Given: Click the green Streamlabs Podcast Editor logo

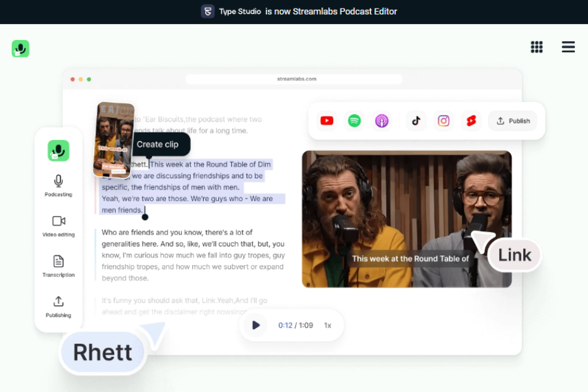Looking at the screenshot, I should [20, 48].
